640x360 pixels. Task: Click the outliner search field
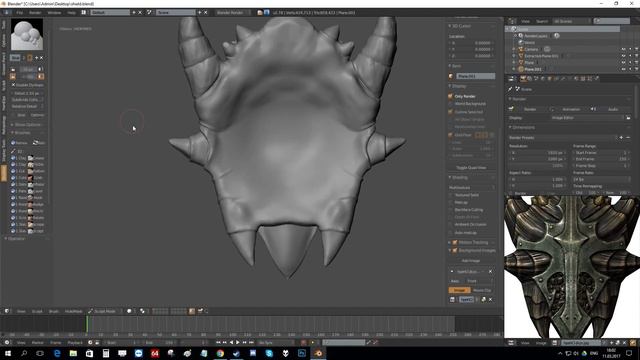[611, 21]
